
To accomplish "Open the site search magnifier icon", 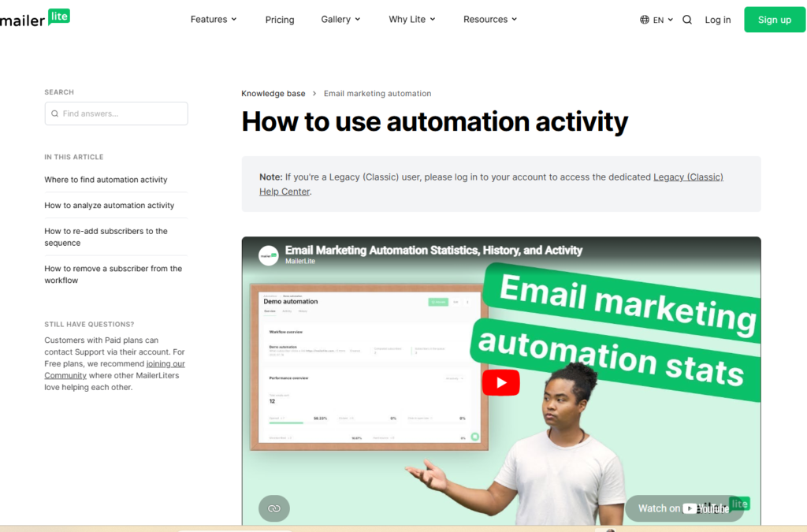I will (x=687, y=20).
